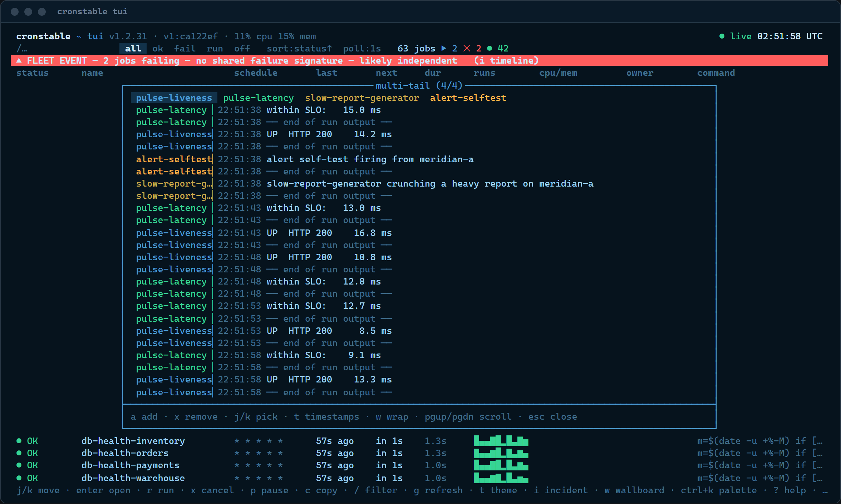Click the live status green dot
The image size is (841, 504).
[722, 36]
